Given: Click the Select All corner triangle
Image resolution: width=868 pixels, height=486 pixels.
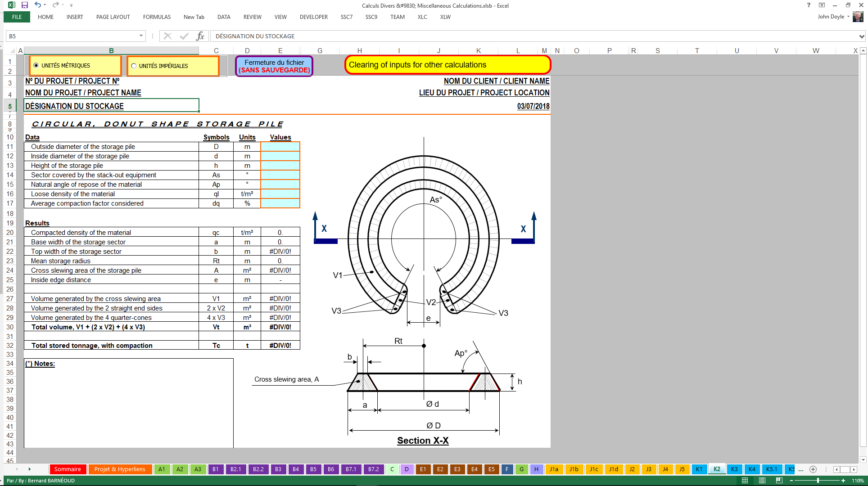Looking at the screenshot, I should pos(13,51).
